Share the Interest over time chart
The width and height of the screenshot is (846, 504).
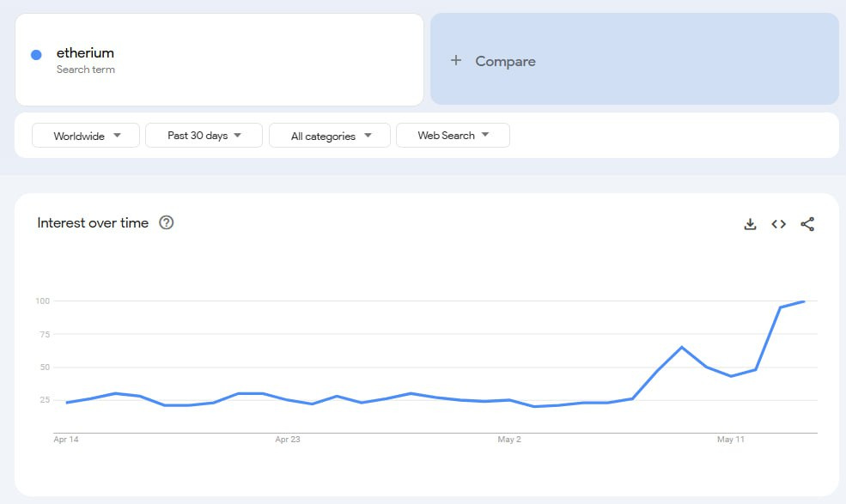click(x=806, y=223)
